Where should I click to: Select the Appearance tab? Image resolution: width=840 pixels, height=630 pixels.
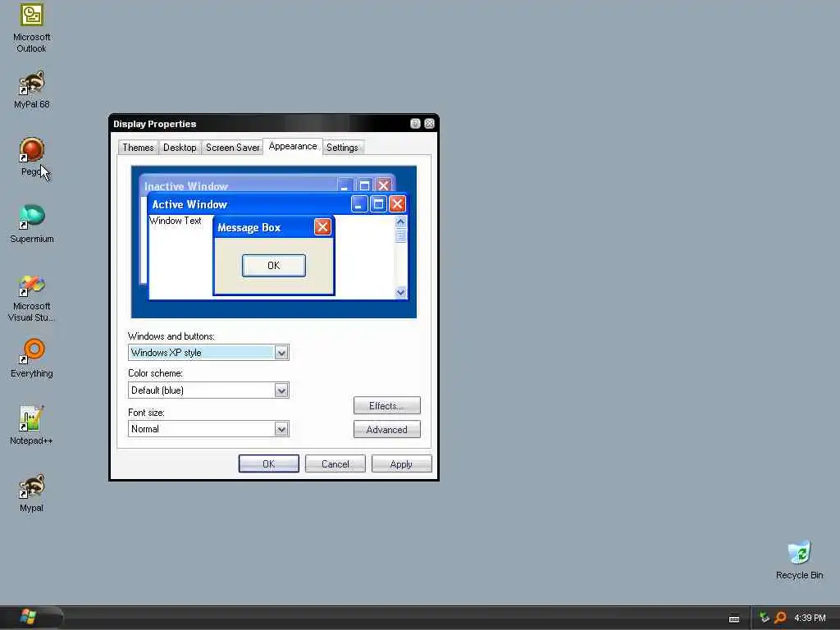pyautogui.click(x=293, y=146)
